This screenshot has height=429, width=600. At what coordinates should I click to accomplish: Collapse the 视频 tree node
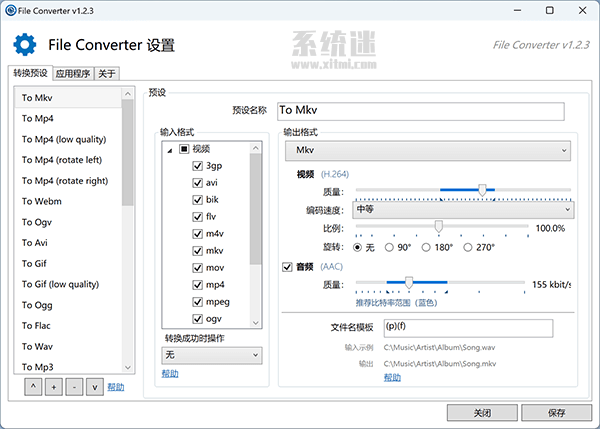pyautogui.click(x=170, y=150)
